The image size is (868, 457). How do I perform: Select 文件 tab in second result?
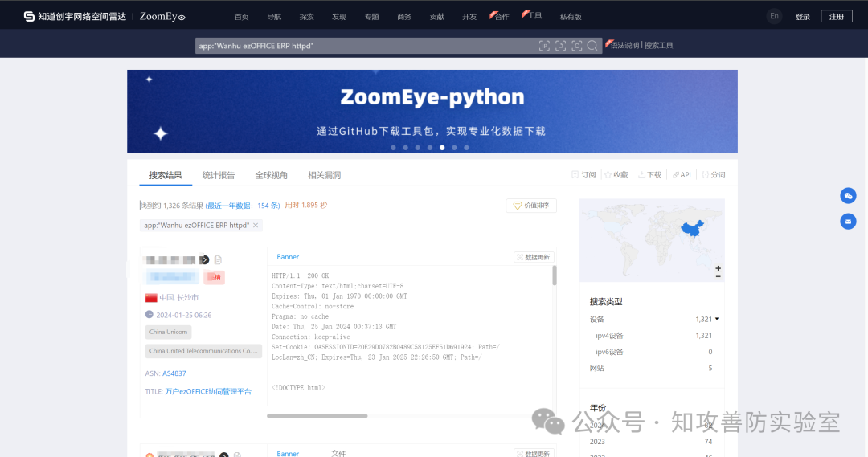(x=338, y=453)
